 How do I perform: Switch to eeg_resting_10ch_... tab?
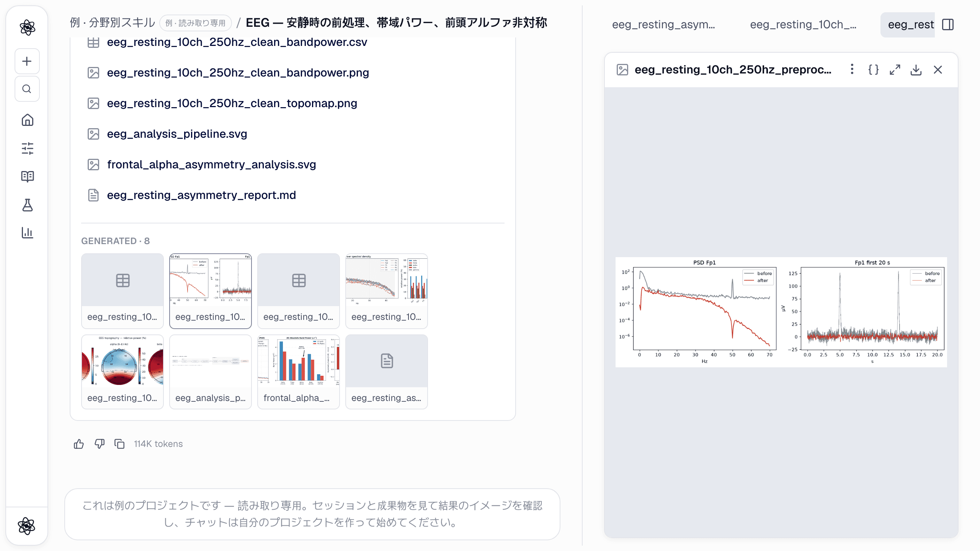coord(803,24)
